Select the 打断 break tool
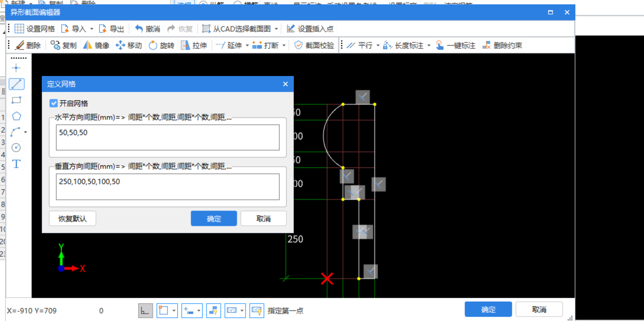The image size is (644, 321). point(265,45)
